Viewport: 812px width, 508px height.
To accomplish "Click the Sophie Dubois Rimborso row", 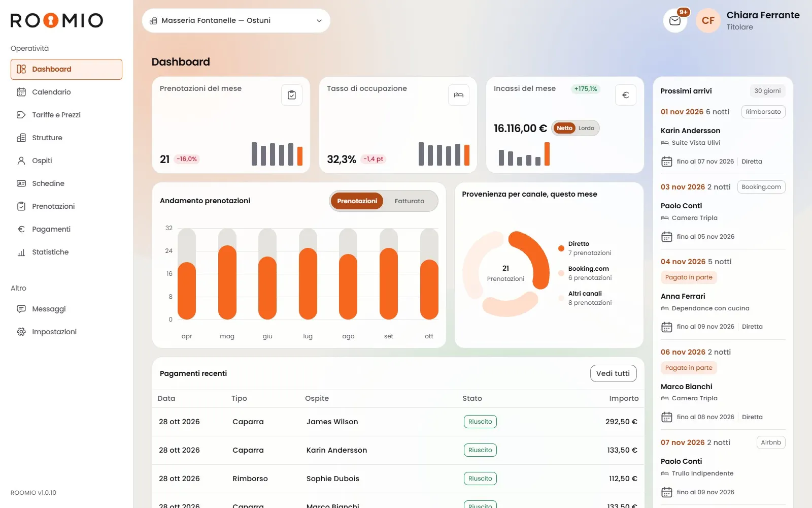I will click(398, 479).
